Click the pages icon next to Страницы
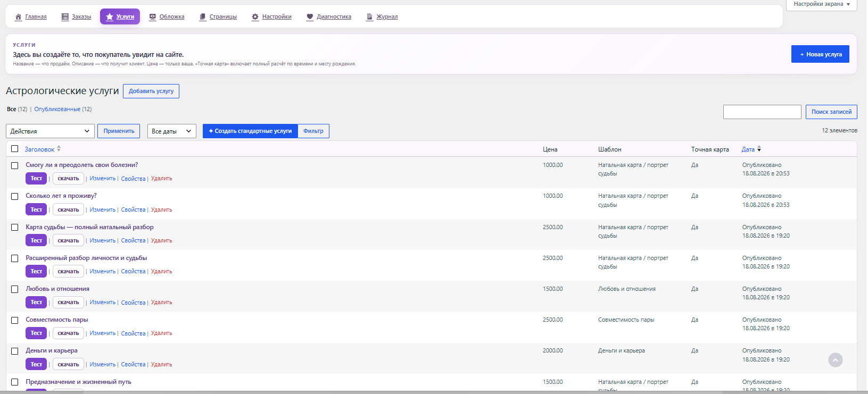 pos(203,17)
